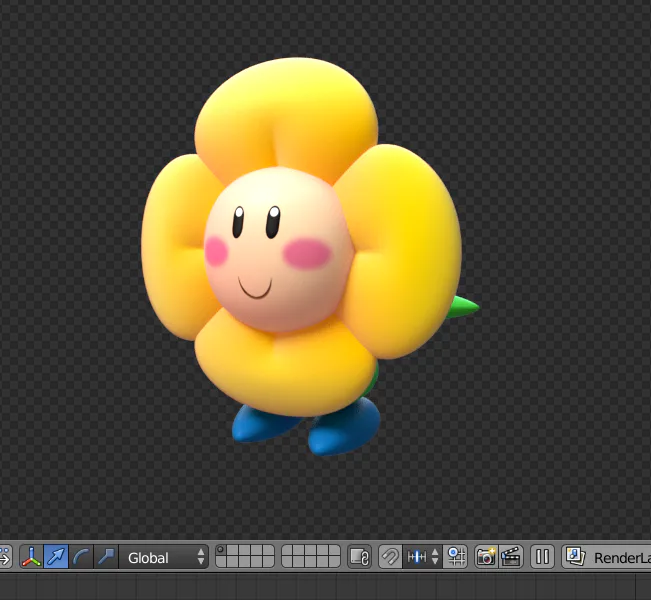Screen dimensions: 651x600
Task: Select the translate manipulator arrow
Action: tap(56, 557)
